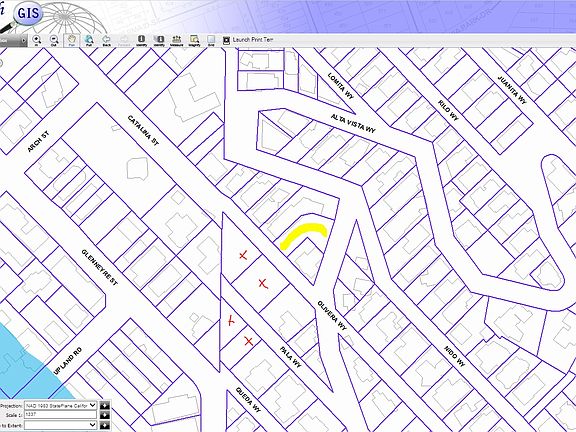Image resolution: width=576 pixels, height=432 pixels.
Task: Select the single-icon Identify tool
Action: coord(141,40)
